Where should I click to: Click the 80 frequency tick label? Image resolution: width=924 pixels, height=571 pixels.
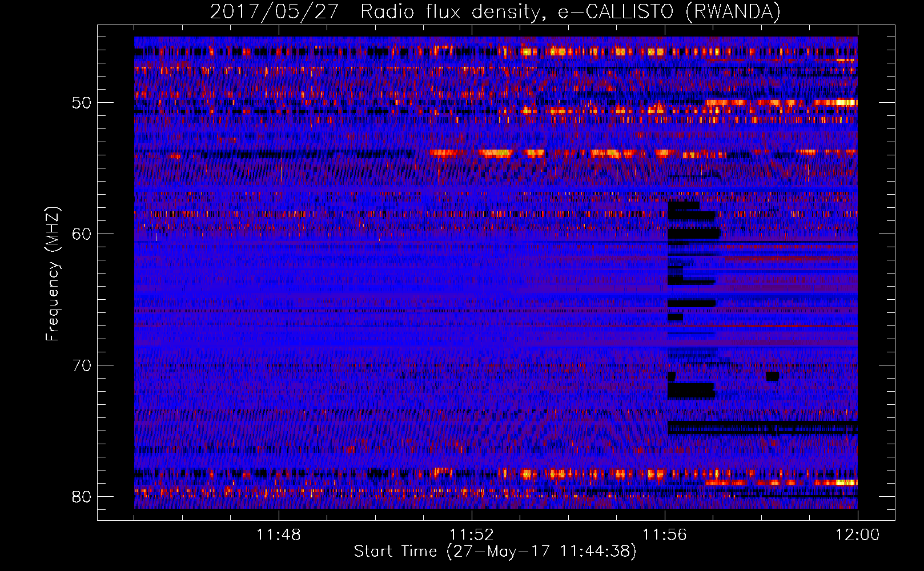[82, 497]
